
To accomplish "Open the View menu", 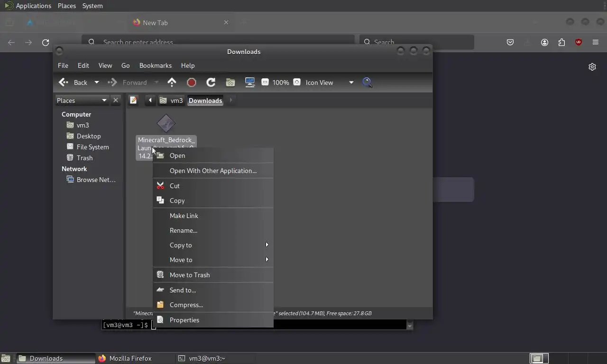I will coord(105,65).
